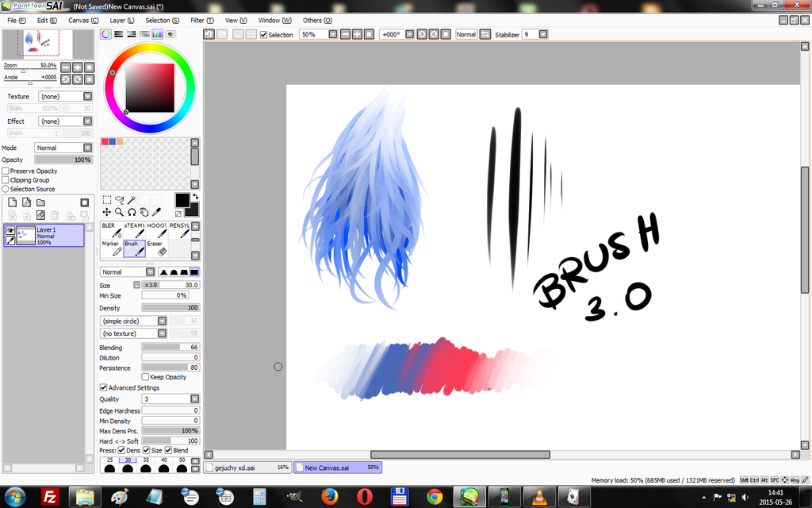
Task: Enable Keep Opacity checkbox
Action: [x=146, y=377]
